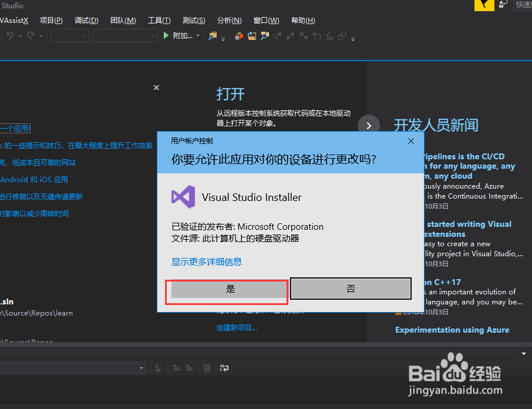This screenshot has width=532, height=409.
Task: Click the 创建新项目... link
Action: pyautogui.click(x=237, y=327)
